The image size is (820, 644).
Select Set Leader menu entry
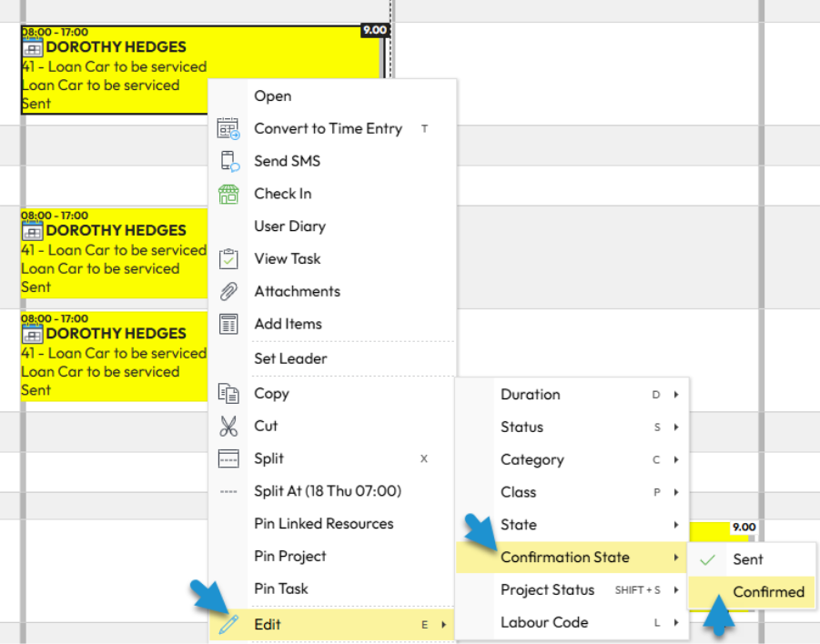290,358
